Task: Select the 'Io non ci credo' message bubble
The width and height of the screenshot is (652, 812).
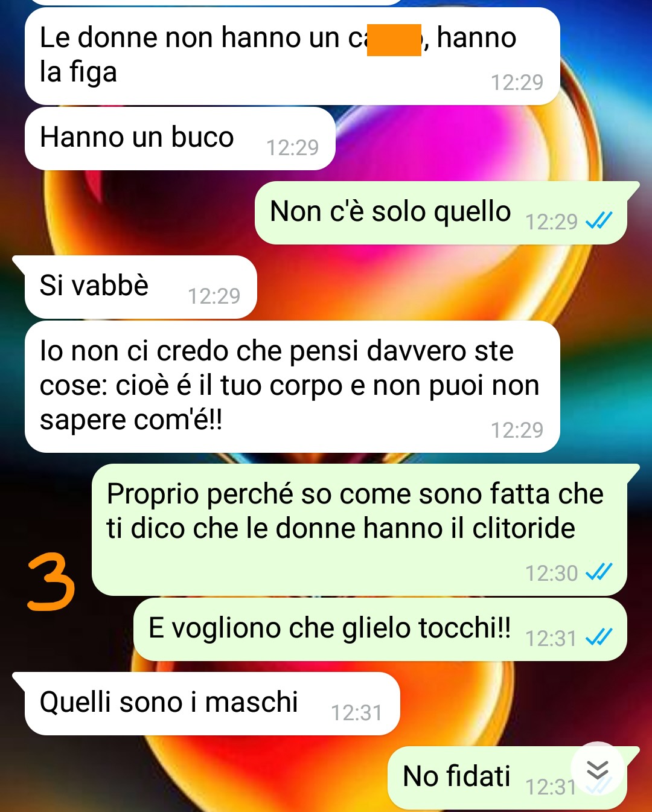Action: pos(292,387)
